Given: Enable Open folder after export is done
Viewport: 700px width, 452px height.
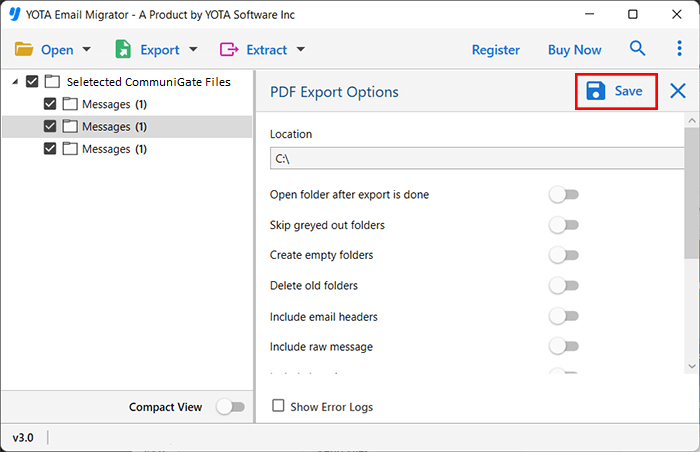Looking at the screenshot, I should (x=564, y=195).
